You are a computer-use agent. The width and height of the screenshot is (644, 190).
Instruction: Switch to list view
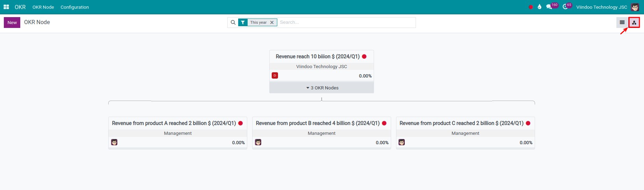coord(622,22)
